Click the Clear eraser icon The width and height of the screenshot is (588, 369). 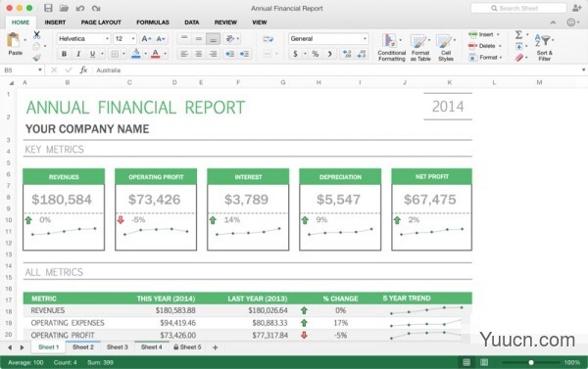(x=519, y=58)
